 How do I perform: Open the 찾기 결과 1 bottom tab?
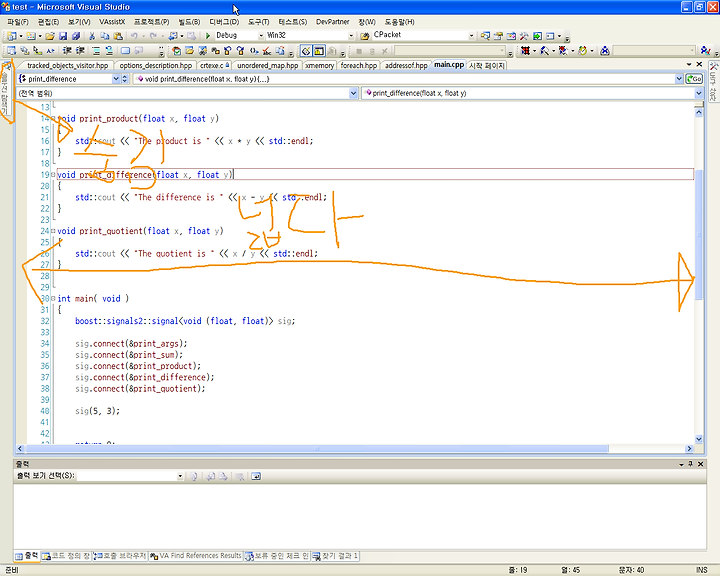point(336,556)
